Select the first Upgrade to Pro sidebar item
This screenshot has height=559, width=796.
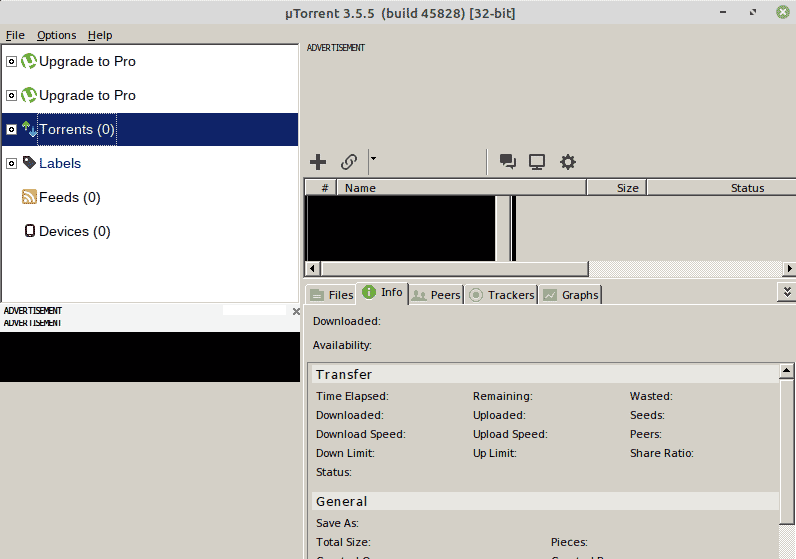click(x=87, y=61)
